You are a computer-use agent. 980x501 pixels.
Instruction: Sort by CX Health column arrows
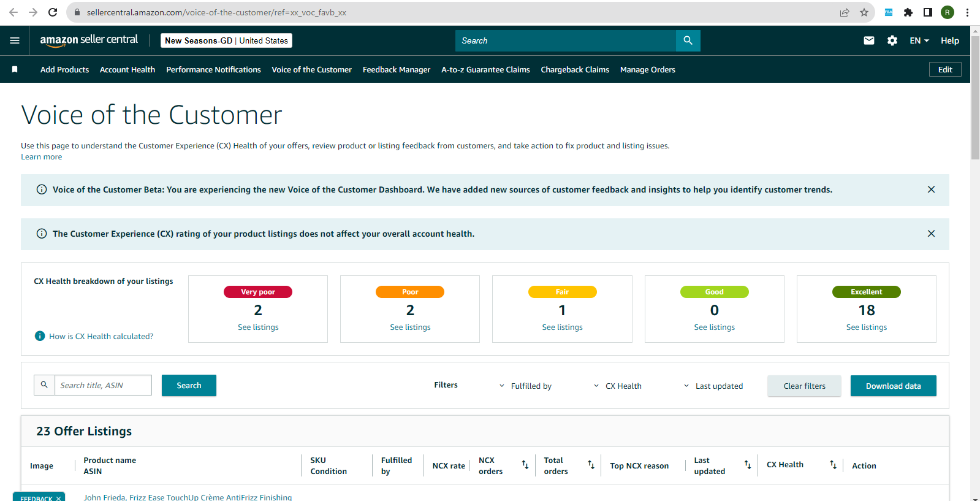(833, 465)
